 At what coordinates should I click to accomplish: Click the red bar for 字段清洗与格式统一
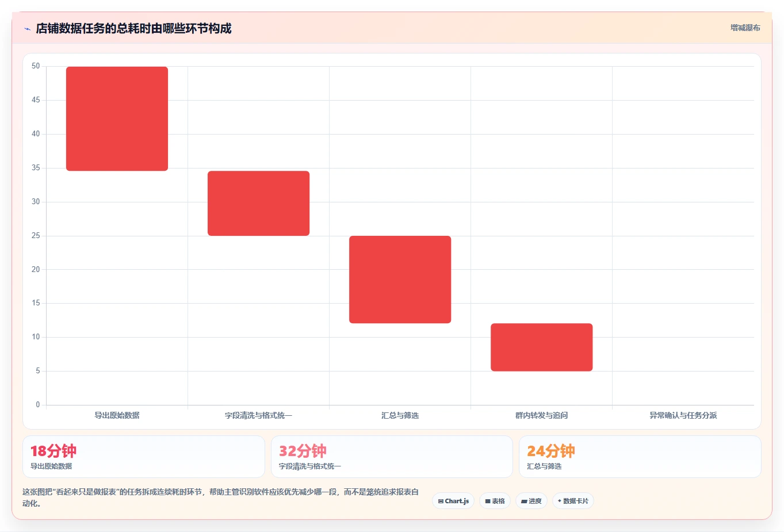click(258, 203)
